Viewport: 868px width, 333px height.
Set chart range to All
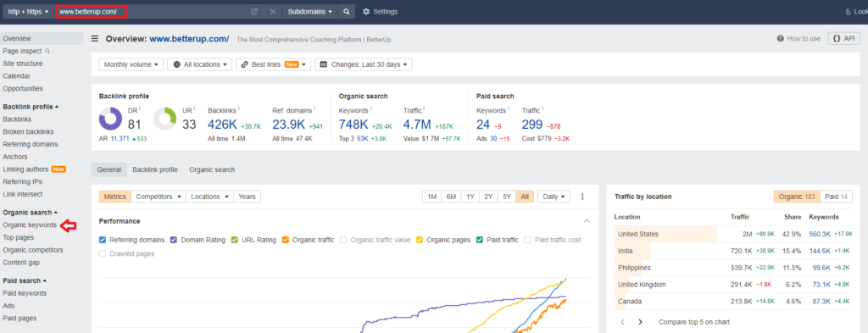pos(525,197)
